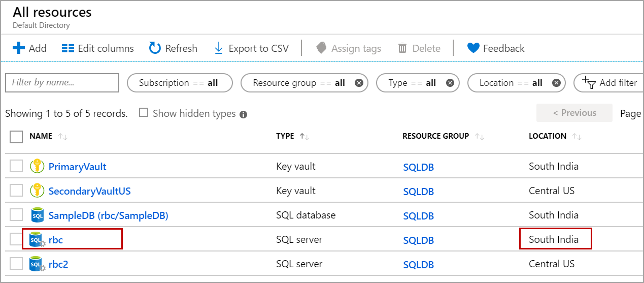Viewport: 644px width, 283px height.
Task: Clear the Location filter pill
Action: 556,83
